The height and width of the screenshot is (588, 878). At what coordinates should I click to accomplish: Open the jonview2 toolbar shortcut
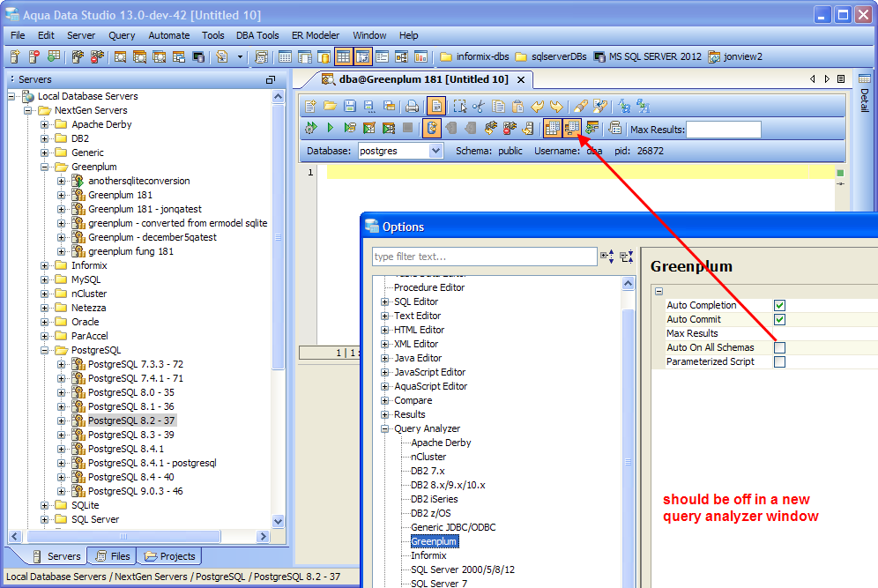click(735, 56)
